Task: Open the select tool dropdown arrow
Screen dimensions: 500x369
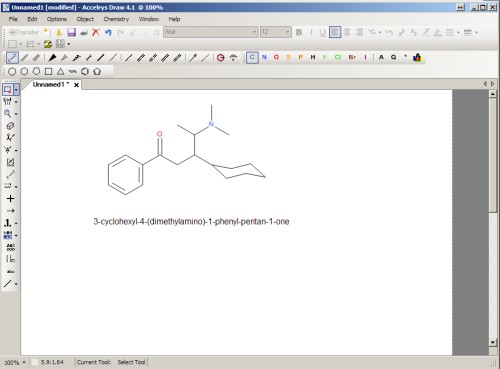Action: click(16, 90)
